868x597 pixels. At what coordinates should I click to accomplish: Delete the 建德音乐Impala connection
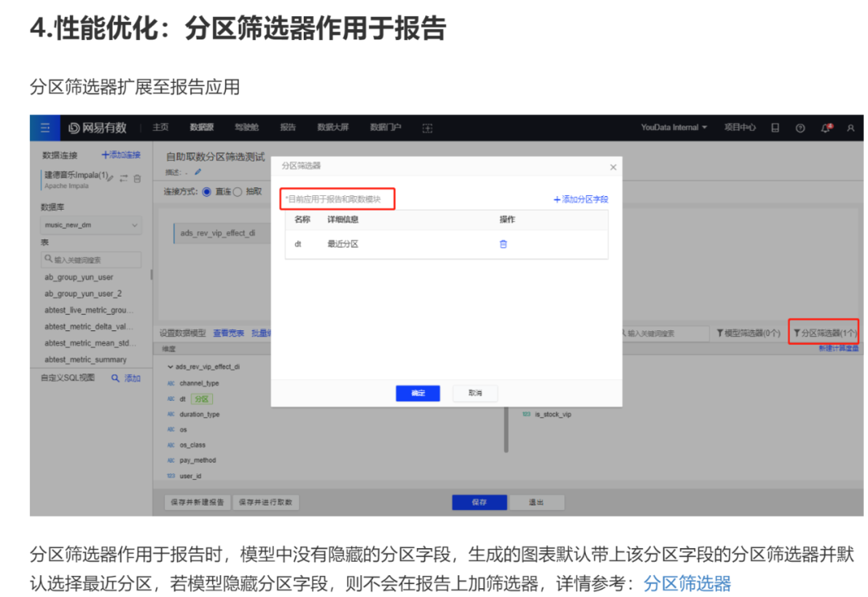click(137, 178)
